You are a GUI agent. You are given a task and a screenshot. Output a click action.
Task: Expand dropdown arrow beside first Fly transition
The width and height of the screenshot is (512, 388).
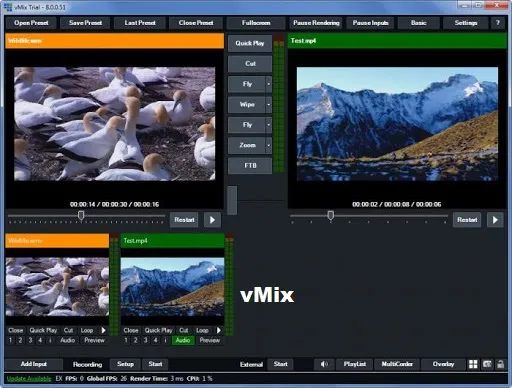(269, 84)
